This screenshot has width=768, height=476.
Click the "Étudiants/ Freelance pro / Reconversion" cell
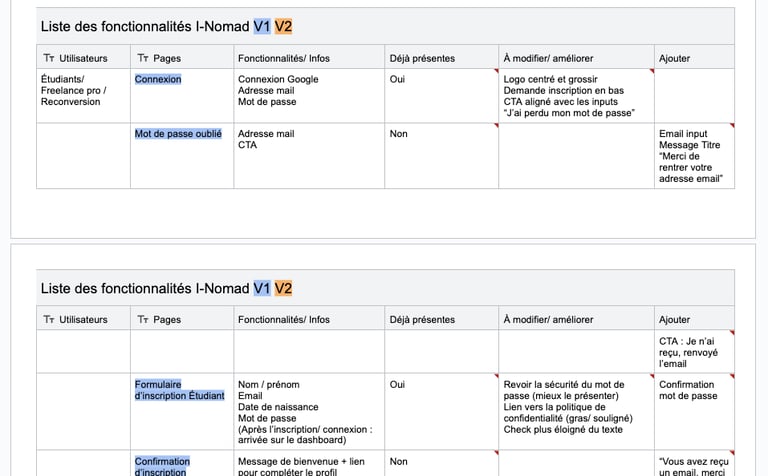(73, 90)
